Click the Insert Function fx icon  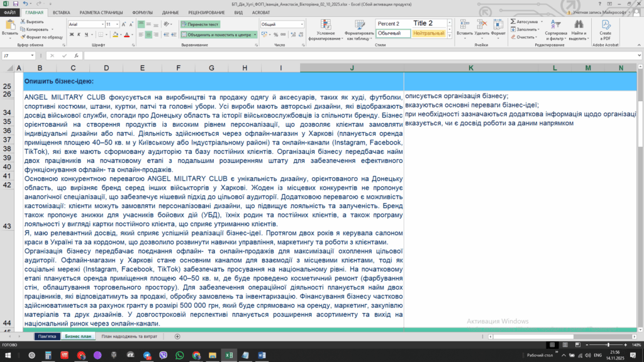tap(77, 55)
